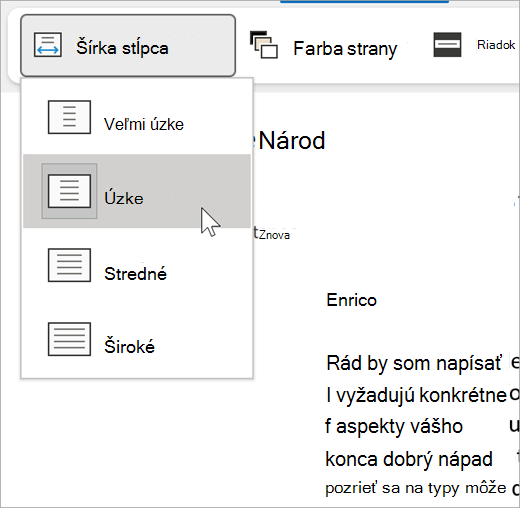The width and height of the screenshot is (520, 508).
Task: Select Stredné column width
Action: point(137,265)
